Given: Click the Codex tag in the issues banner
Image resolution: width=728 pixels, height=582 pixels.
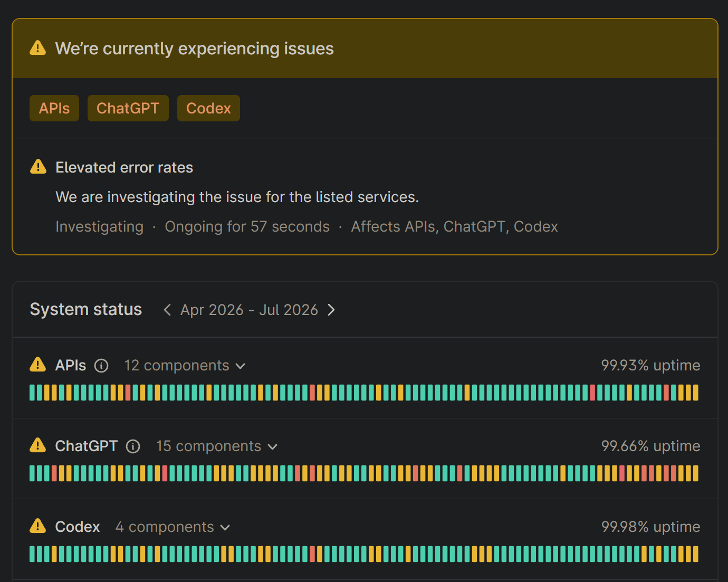Looking at the screenshot, I should click(x=208, y=108).
